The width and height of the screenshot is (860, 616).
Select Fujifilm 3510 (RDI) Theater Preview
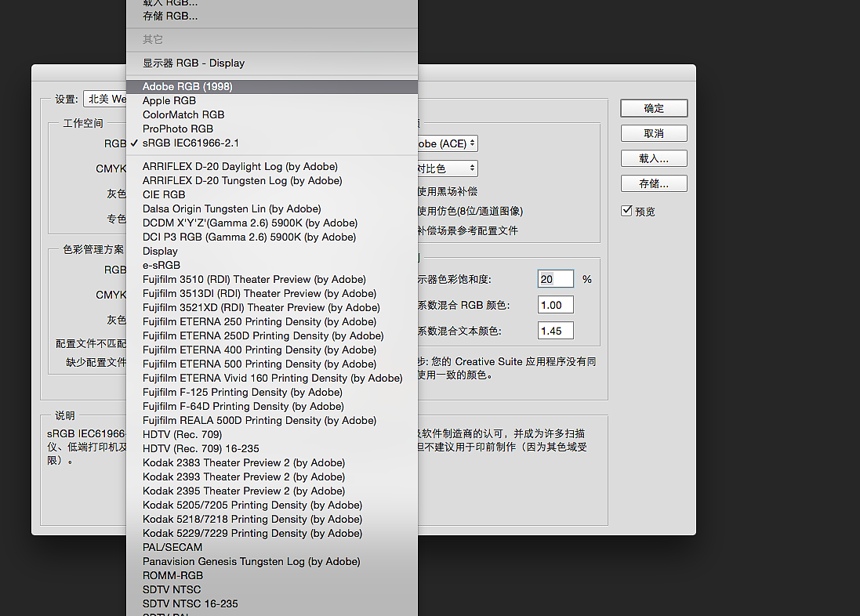coord(271,280)
